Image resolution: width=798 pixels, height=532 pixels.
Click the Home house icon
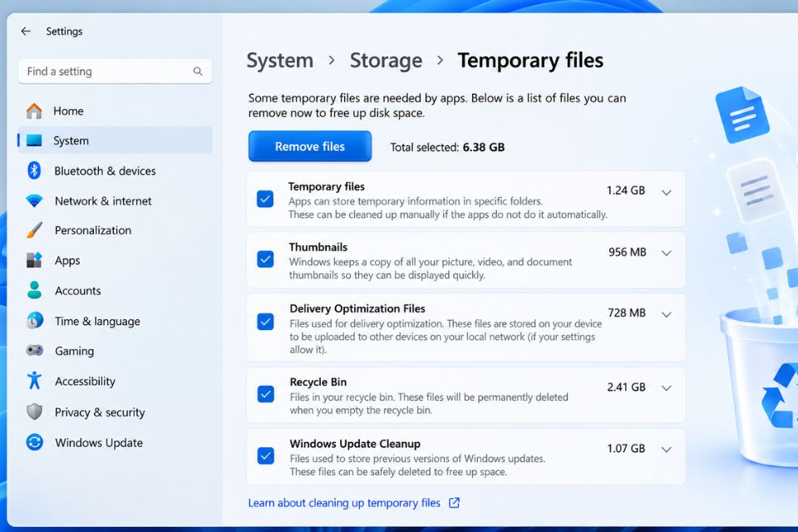coord(34,111)
